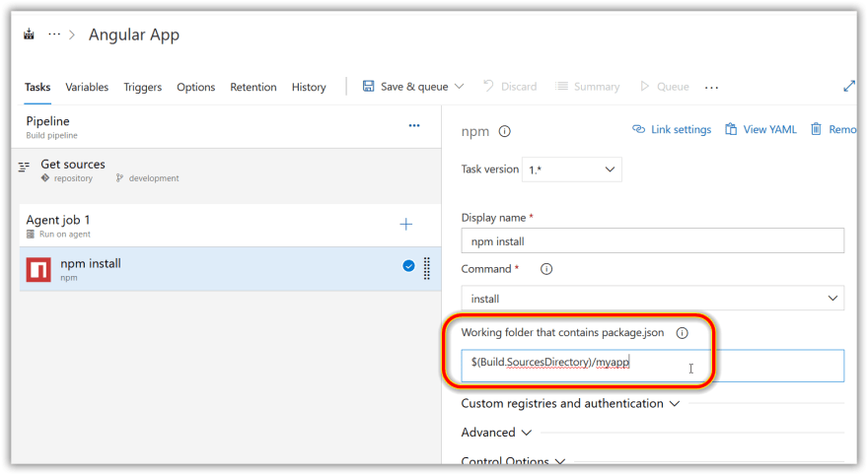Select the npm install task row

point(230,269)
